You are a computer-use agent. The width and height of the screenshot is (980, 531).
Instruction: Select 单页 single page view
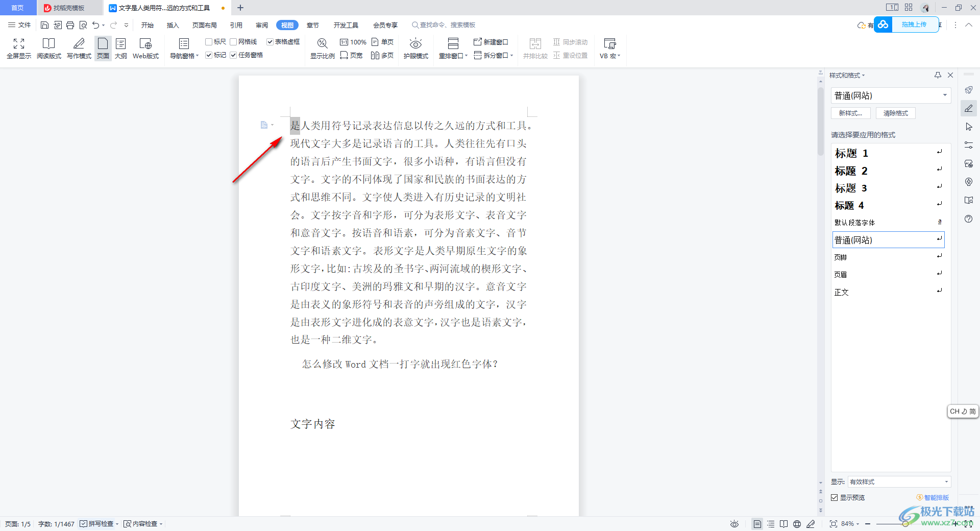[x=383, y=42]
